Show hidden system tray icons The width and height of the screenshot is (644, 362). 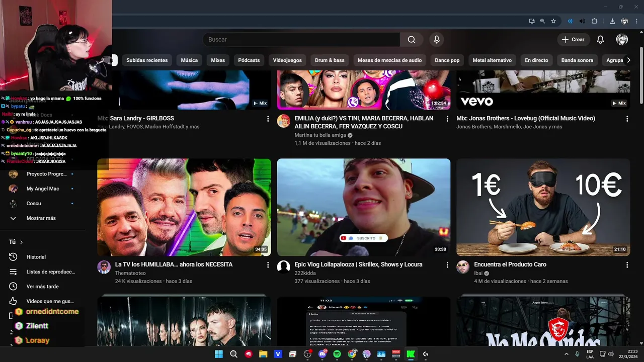tap(567, 354)
